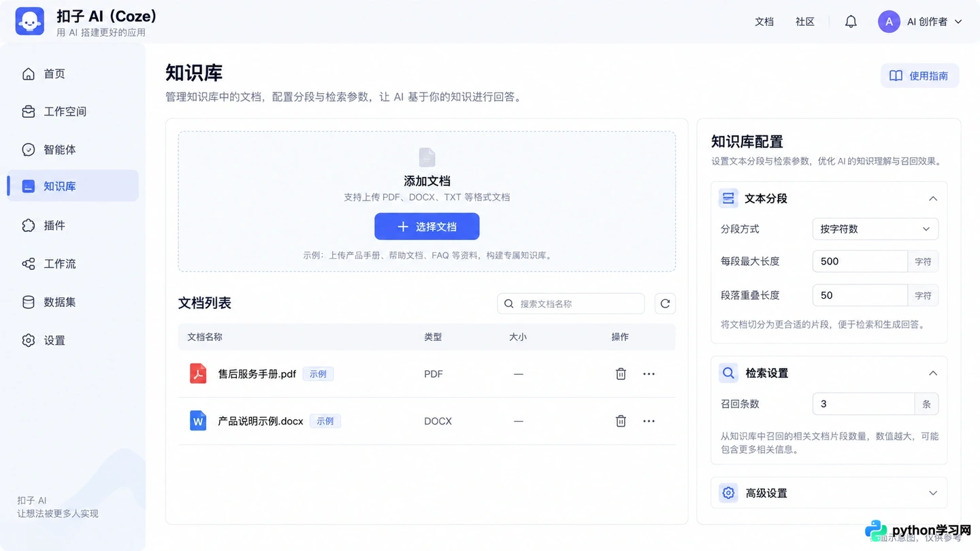This screenshot has height=551, width=980.
Task: Click the 段落重叠长度 input showing 50
Action: (x=860, y=295)
